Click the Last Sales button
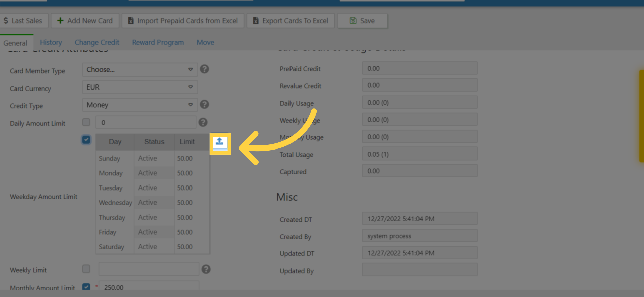644x297 pixels. [x=24, y=21]
